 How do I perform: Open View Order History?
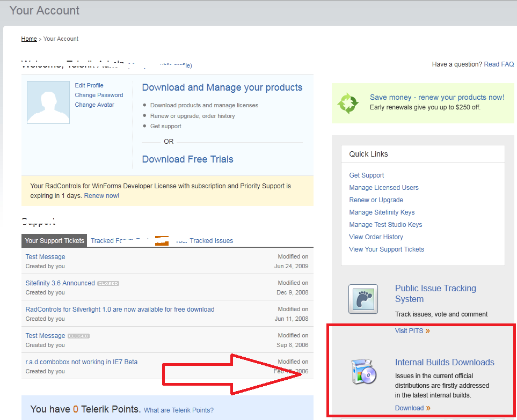[376, 237]
